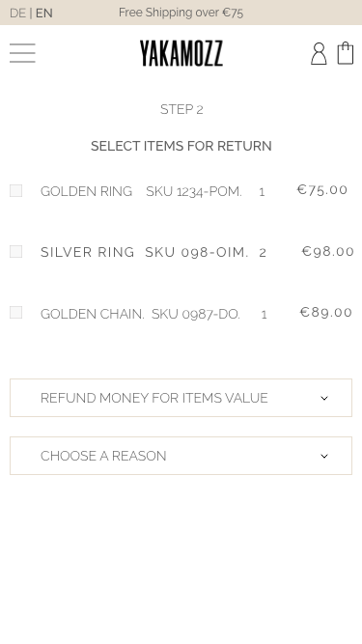Tick the Silver Ring checkbox
The height and width of the screenshot is (644, 362).
(x=16, y=251)
